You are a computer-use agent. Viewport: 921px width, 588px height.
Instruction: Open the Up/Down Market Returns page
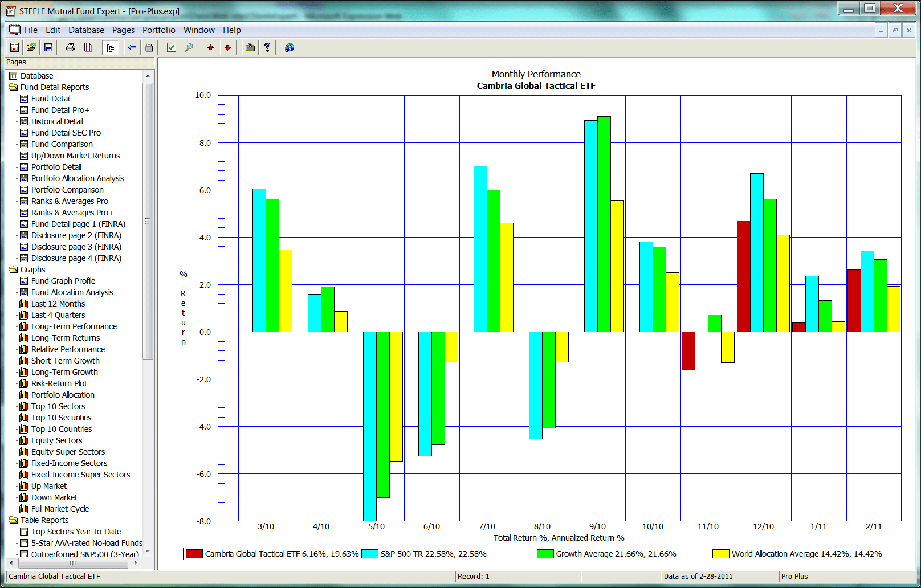point(76,156)
